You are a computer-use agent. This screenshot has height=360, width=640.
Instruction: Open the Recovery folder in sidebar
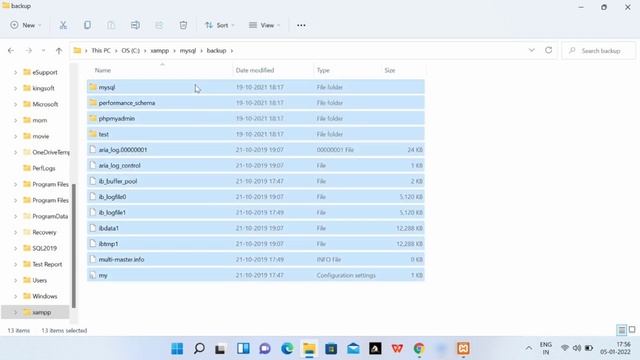[40, 232]
